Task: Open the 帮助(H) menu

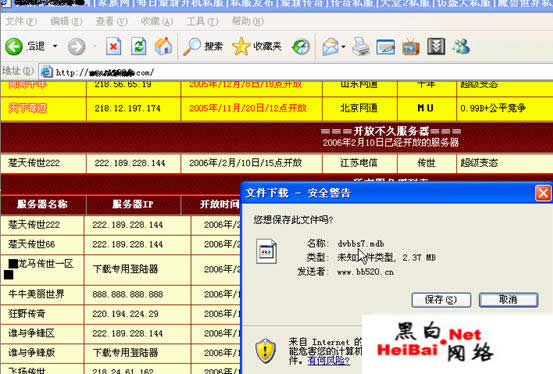Action: (248, 22)
